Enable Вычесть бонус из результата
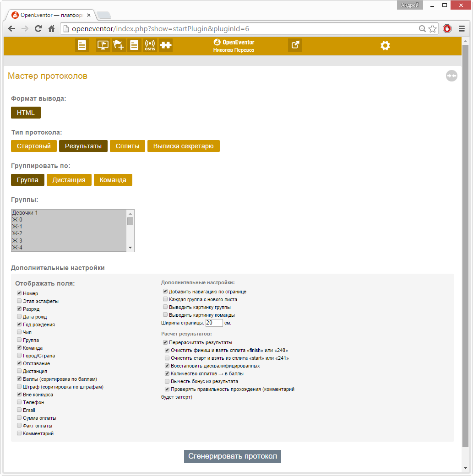This screenshot has width=473, height=476. coord(167,381)
